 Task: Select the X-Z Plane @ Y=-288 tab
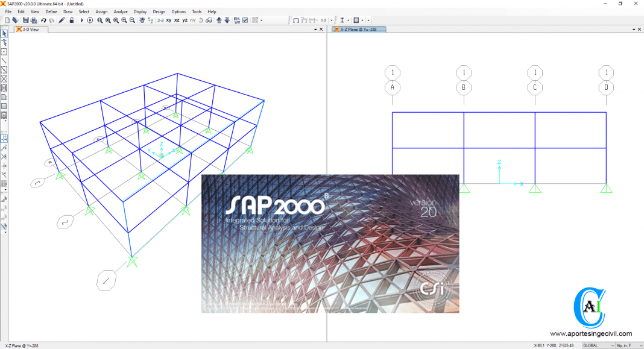pyautogui.click(x=358, y=29)
